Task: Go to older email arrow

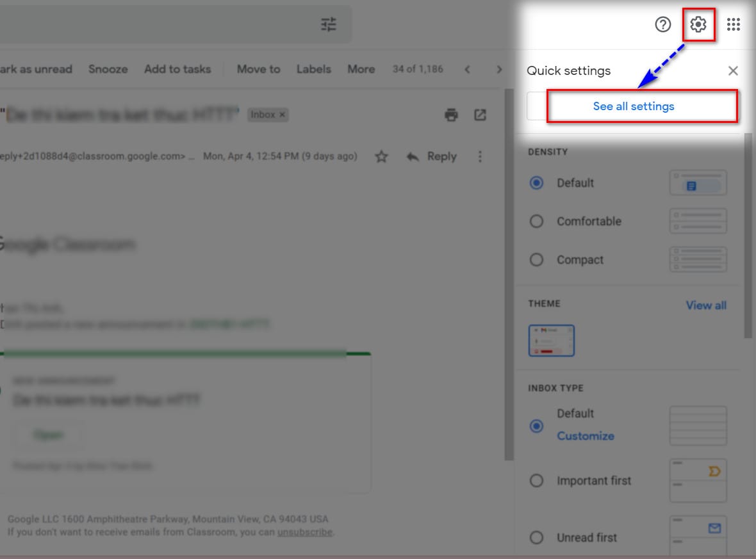Action: click(x=499, y=69)
